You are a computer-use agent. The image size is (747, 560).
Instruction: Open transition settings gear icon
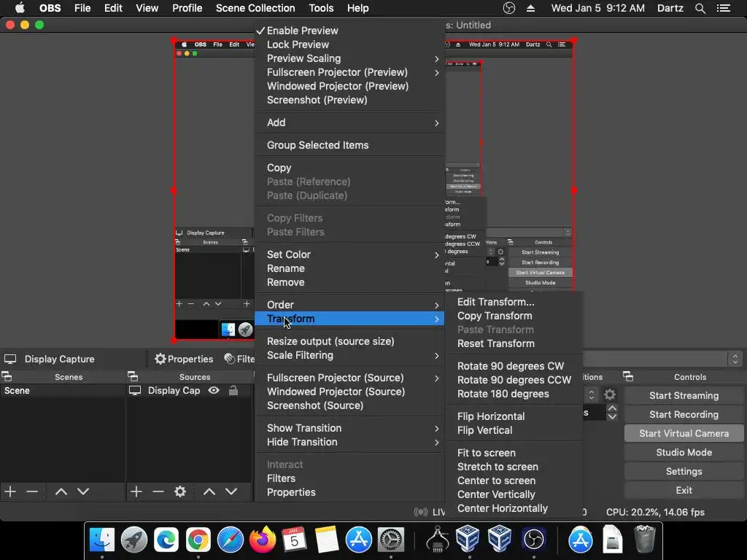[x=610, y=394]
